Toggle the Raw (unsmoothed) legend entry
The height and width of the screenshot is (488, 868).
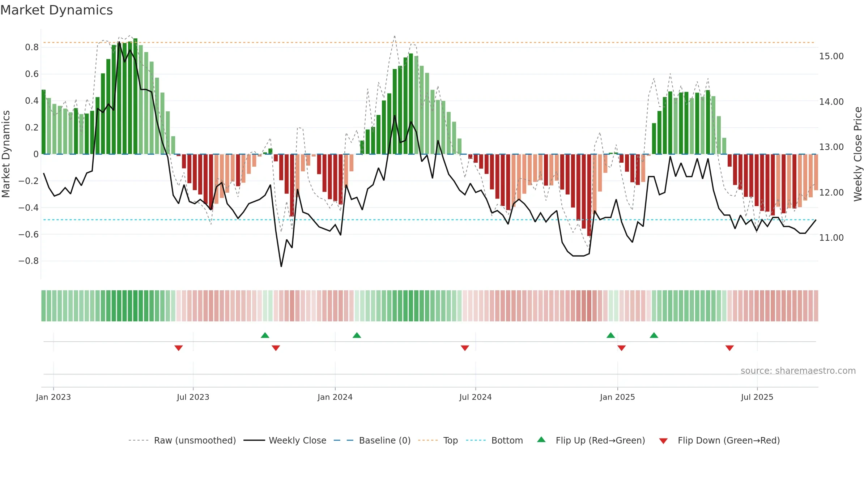182,440
